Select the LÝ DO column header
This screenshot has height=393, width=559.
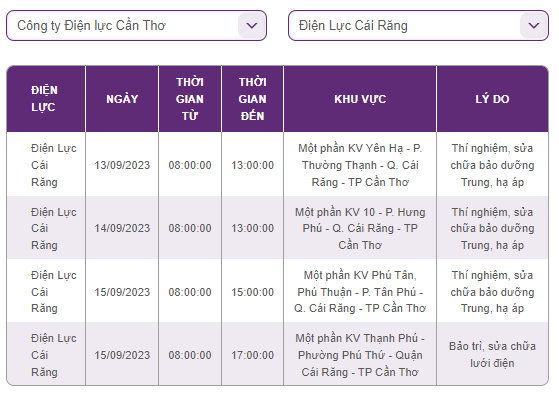point(492,99)
